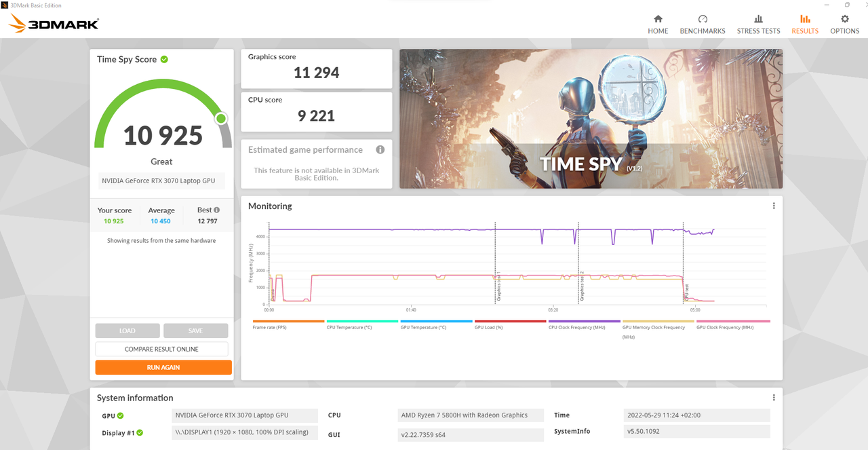This screenshot has height=450, width=868.
Task: Toggle the Frame rate (FPS) legend item
Action: click(x=289, y=326)
